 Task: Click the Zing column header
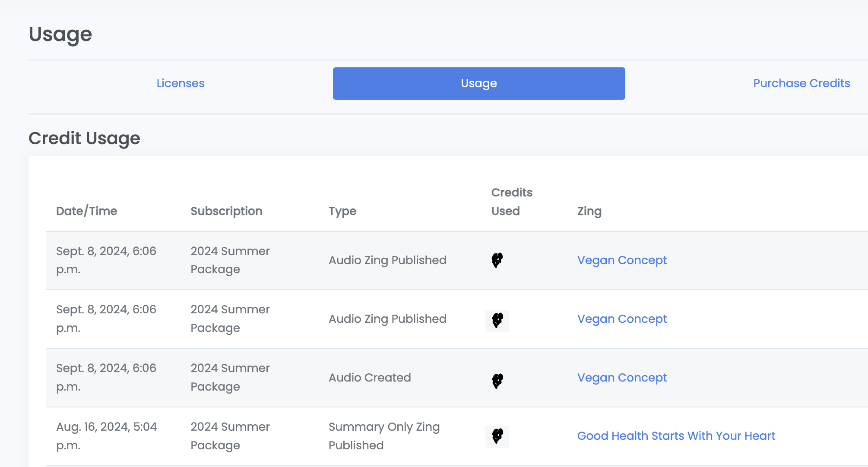pos(589,211)
